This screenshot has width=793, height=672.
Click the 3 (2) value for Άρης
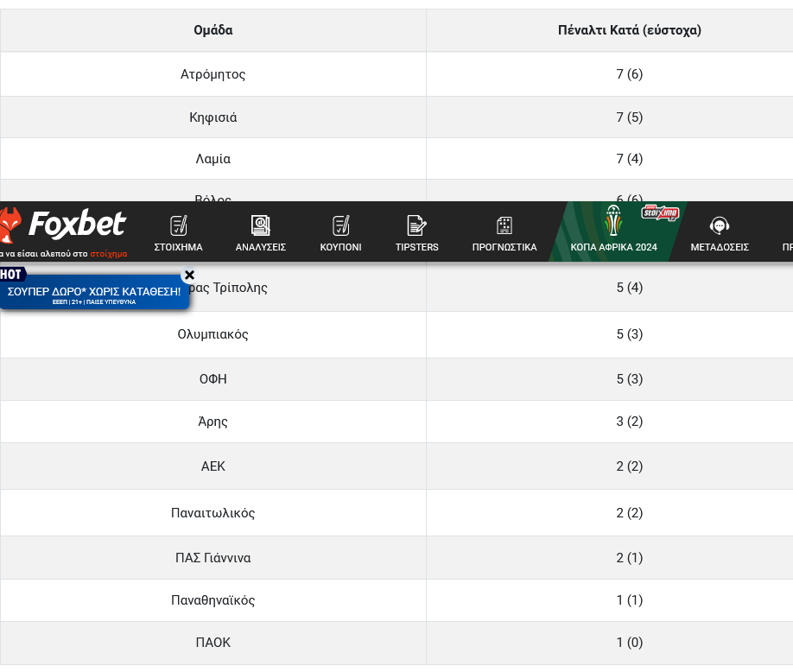coord(630,422)
